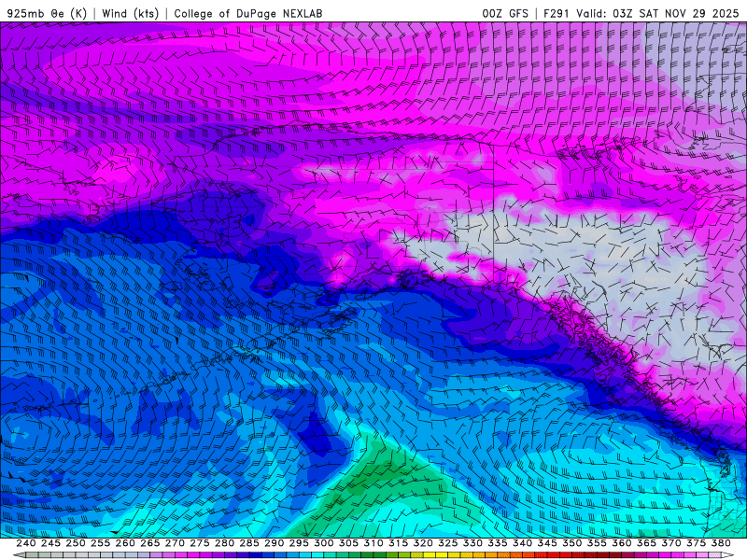747x560 pixels.
Task: Click the 380 color scale label
Action: tap(721, 543)
